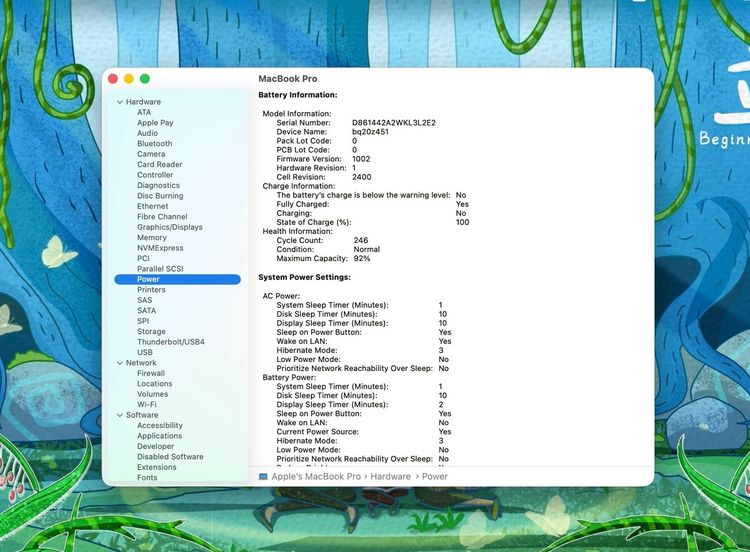This screenshot has width=750, height=552.
Task: Select Applications under Software
Action: pyautogui.click(x=159, y=436)
